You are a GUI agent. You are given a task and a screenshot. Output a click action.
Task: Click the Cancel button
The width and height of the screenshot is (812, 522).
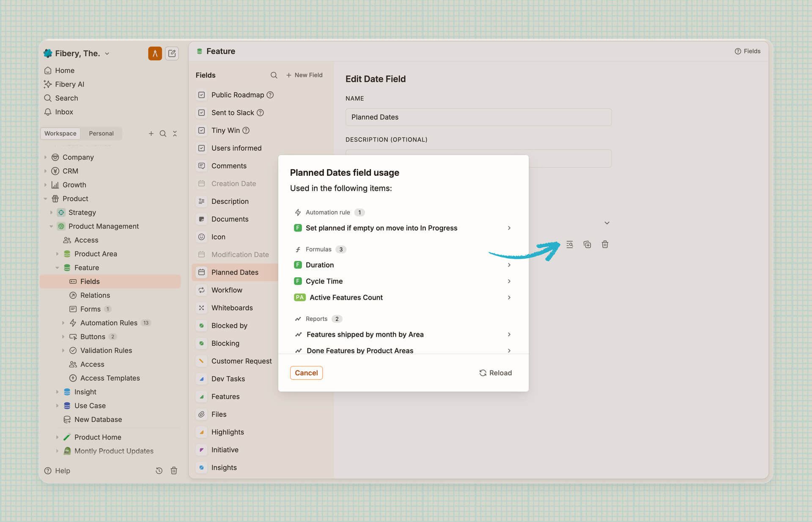tap(306, 373)
